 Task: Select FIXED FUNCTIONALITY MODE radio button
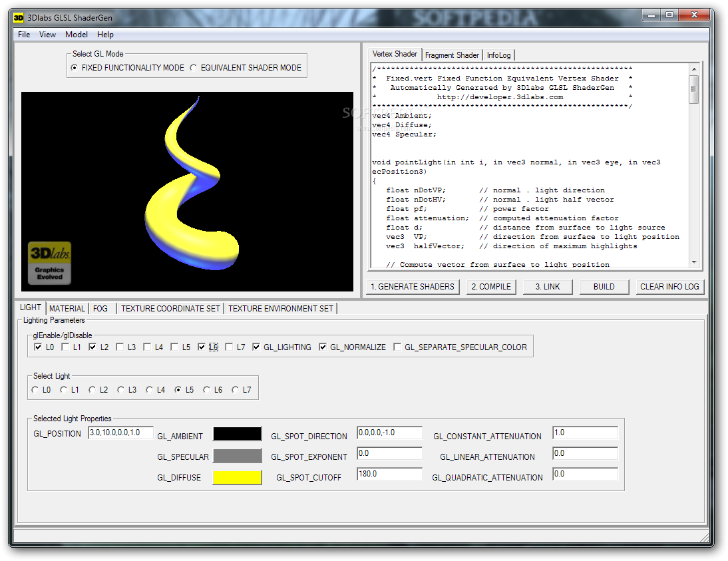(75, 68)
